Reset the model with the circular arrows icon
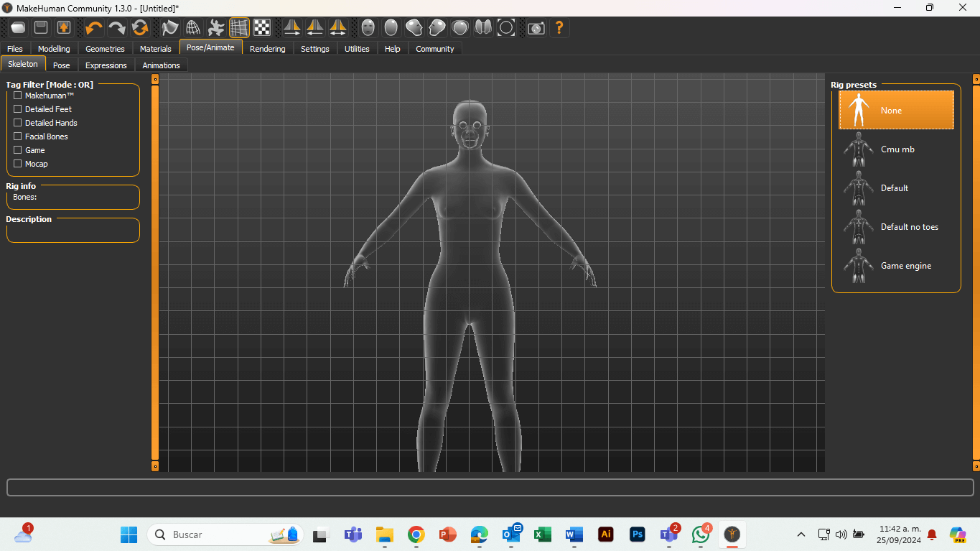This screenshot has width=980, height=551. (x=139, y=28)
